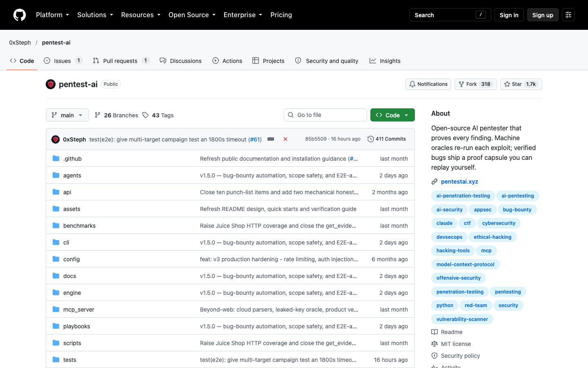Fork the repository
Screen dimensions: 588x368
coord(476,84)
